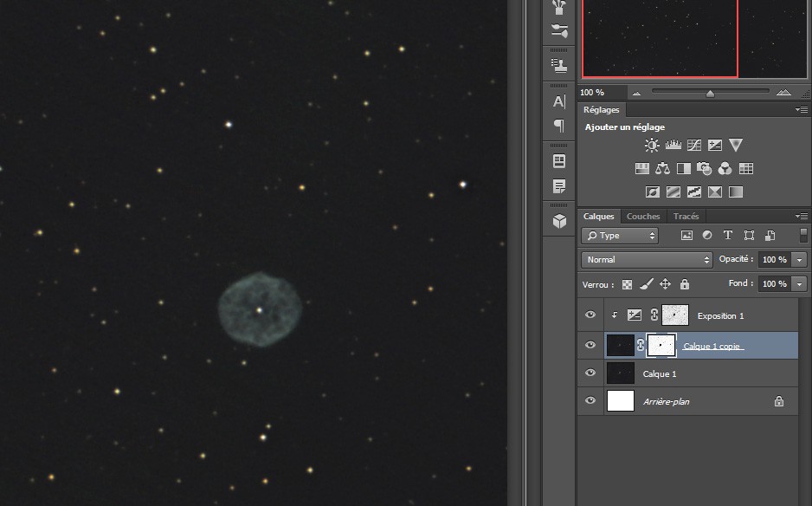Image resolution: width=812 pixels, height=506 pixels.
Task: Add a Color Balance adjustment
Action: coord(663,169)
